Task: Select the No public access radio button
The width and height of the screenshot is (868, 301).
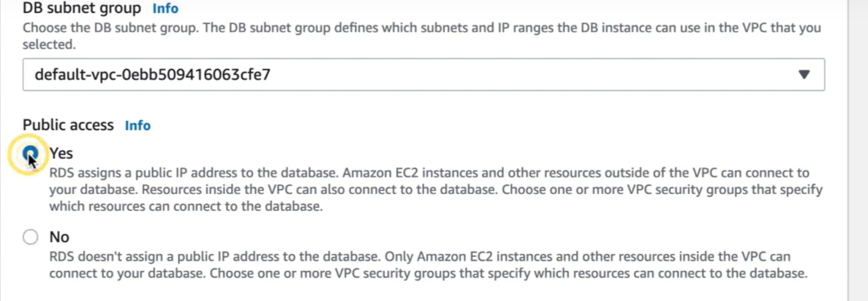Action: [x=30, y=237]
